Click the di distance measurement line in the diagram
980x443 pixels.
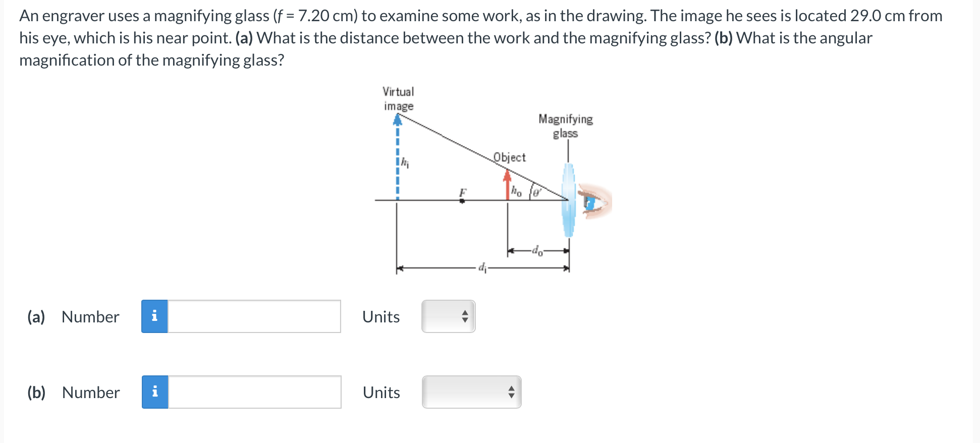click(x=482, y=269)
